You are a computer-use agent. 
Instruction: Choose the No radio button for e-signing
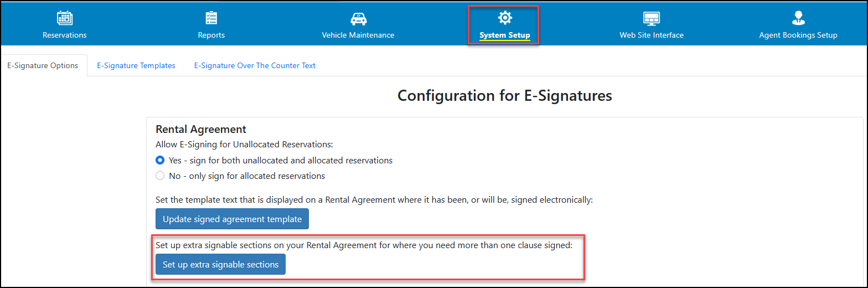point(160,176)
